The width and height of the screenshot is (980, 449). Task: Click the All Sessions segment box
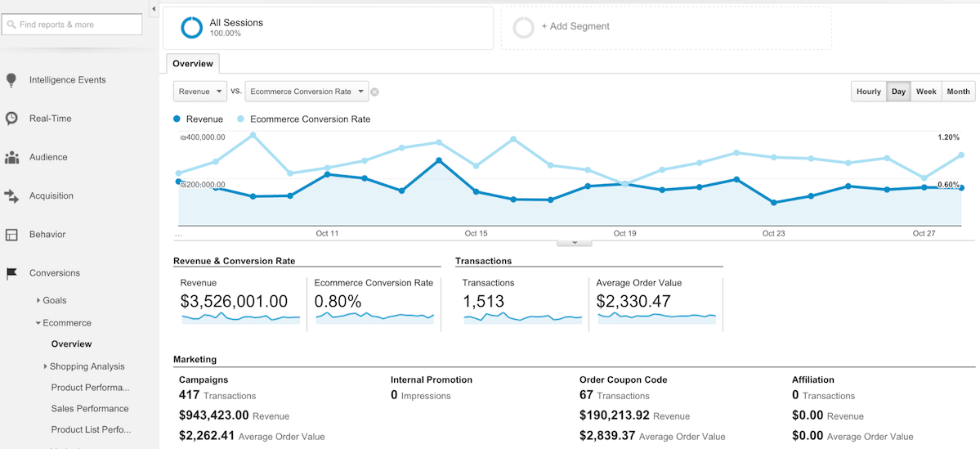[328, 28]
